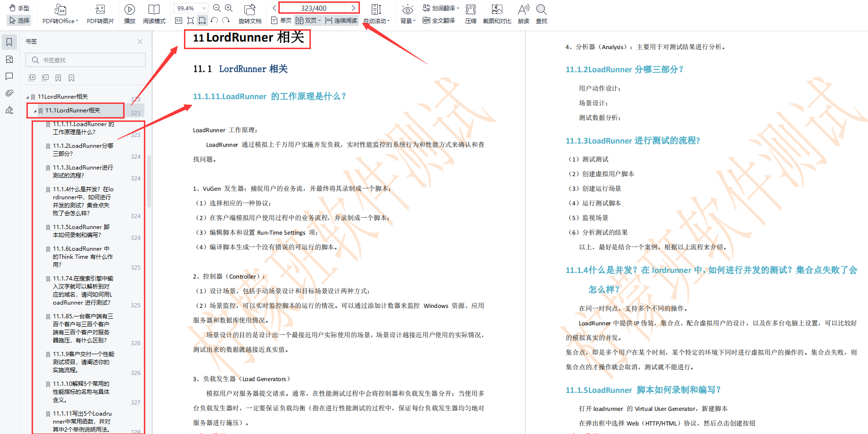Image resolution: width=868 pixels, height=434 pixels.
Task: Delete bookmark icon
Action: [x=72, y=78]
